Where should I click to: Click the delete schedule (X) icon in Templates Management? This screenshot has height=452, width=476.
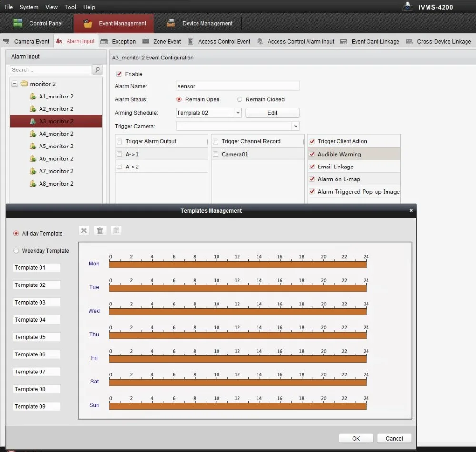84,231
